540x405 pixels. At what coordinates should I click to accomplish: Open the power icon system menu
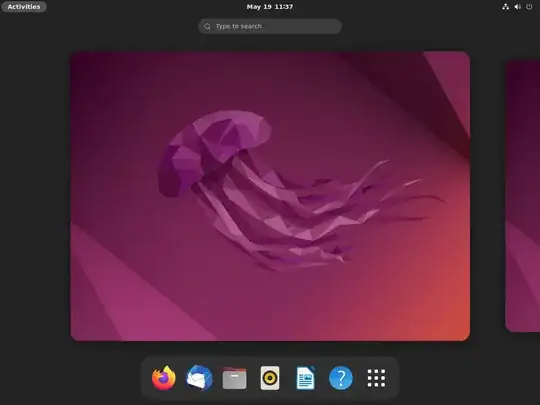[x=529, y=7]
